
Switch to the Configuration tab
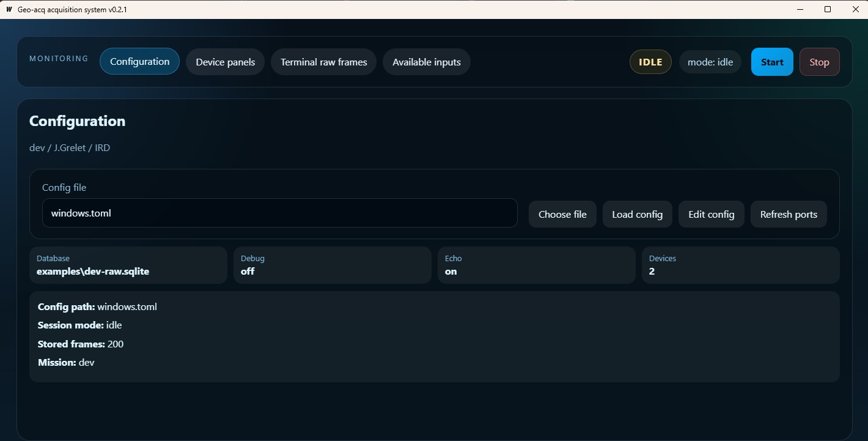[x=139, y=61]
